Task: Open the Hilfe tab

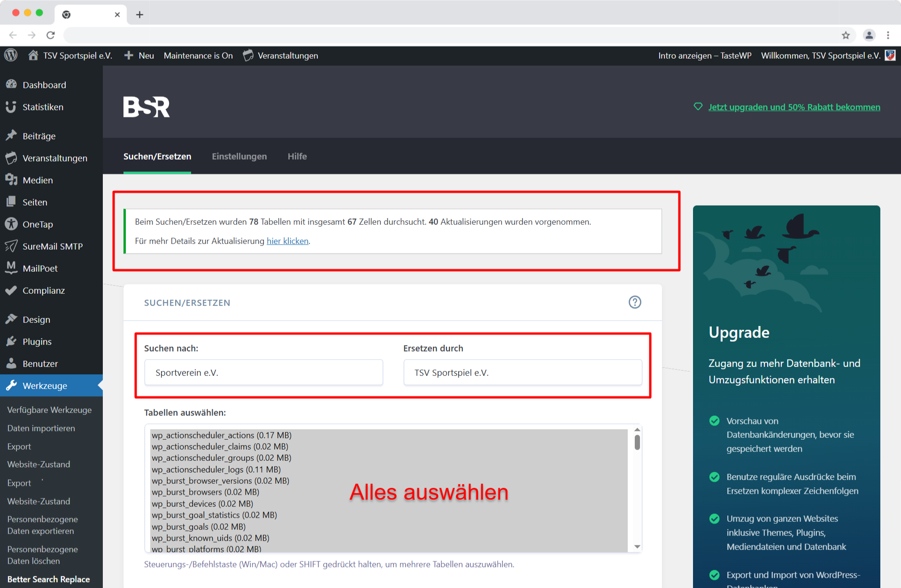Action: click(297, 156)
